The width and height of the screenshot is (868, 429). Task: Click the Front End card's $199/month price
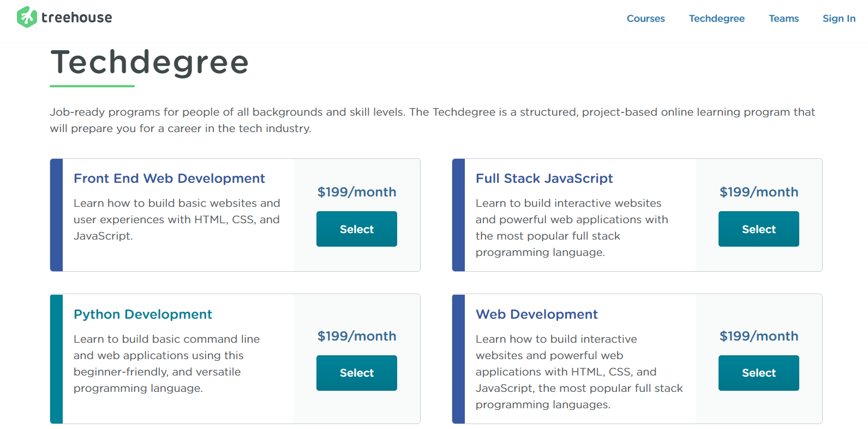(x=357, y=192)
